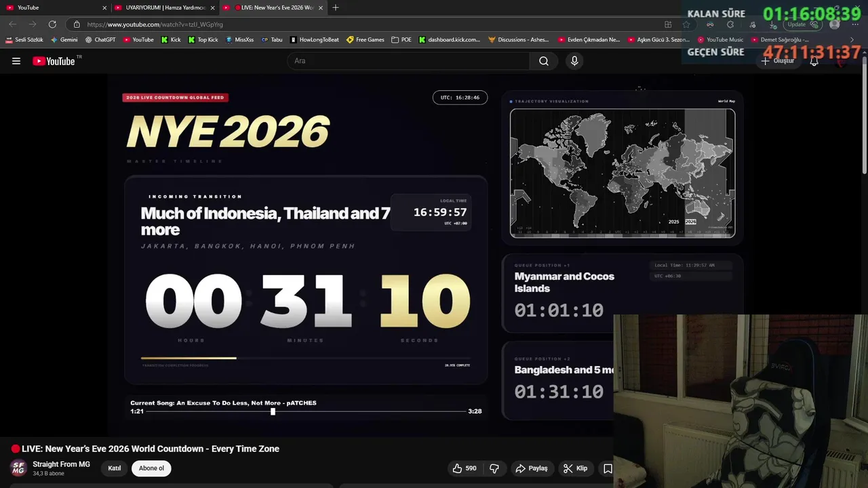Open the ChatGPT bookmark
This screenshot has width=868, height=488.
pos(100,40)
